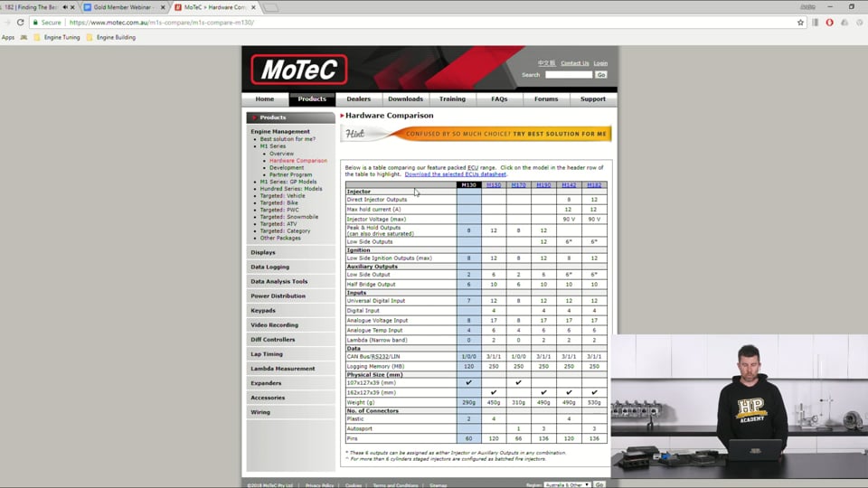The image size is (868, 488).
Task: Open the Engine Building bookmark folder
Action: [110, 37]
